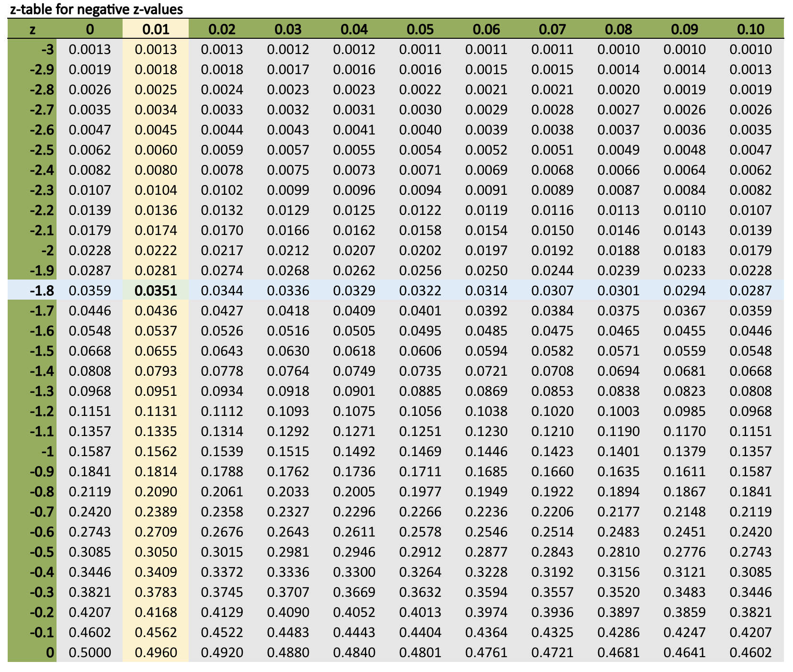Image resolution: width=793 pixels, height=672 pixels.
Task: Click the 0.10 column header
Action: point(750,29)
